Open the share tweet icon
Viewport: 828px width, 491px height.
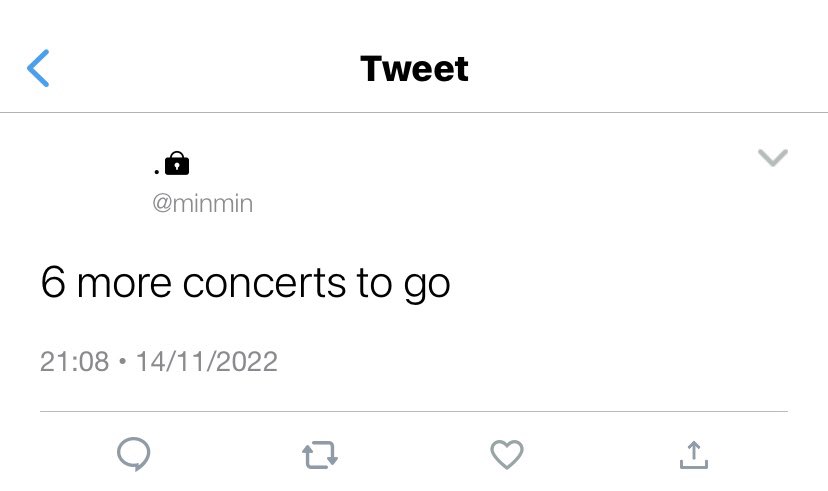[694, 455]
